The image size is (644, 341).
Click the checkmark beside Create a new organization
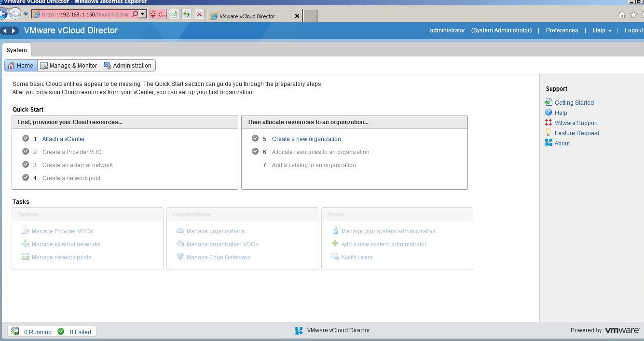pos(255,138)
